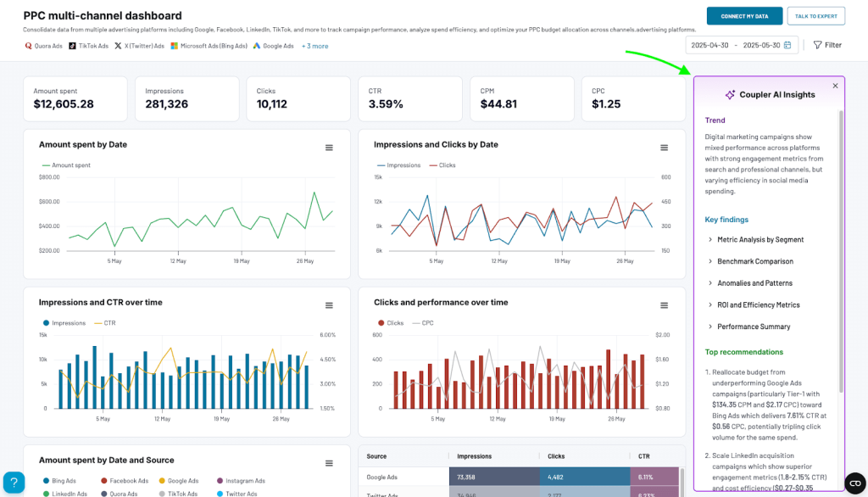The width and height of the screenshot is (868, 497).
Task: Expand ROI and Efficiency Metrics
Action: [x=758, y=304]
